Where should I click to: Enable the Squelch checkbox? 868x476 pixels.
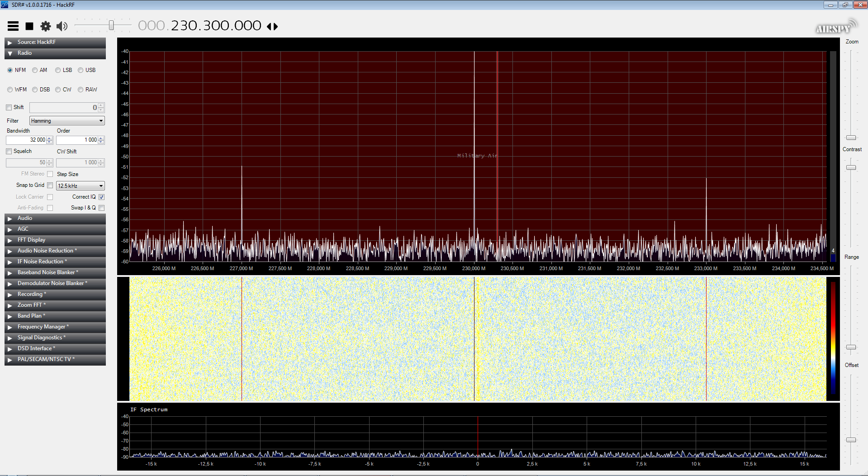click(x=9, y=152)
